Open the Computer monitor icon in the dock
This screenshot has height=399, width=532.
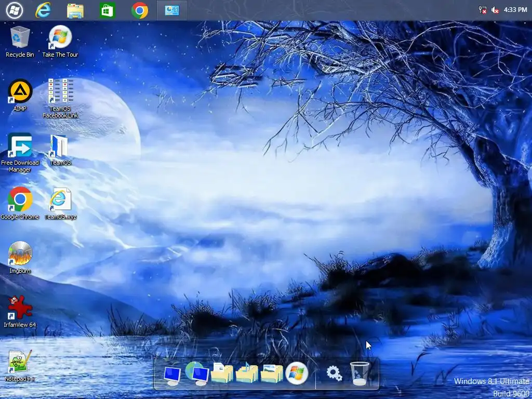pyautogui.click(x=172, y=375)
